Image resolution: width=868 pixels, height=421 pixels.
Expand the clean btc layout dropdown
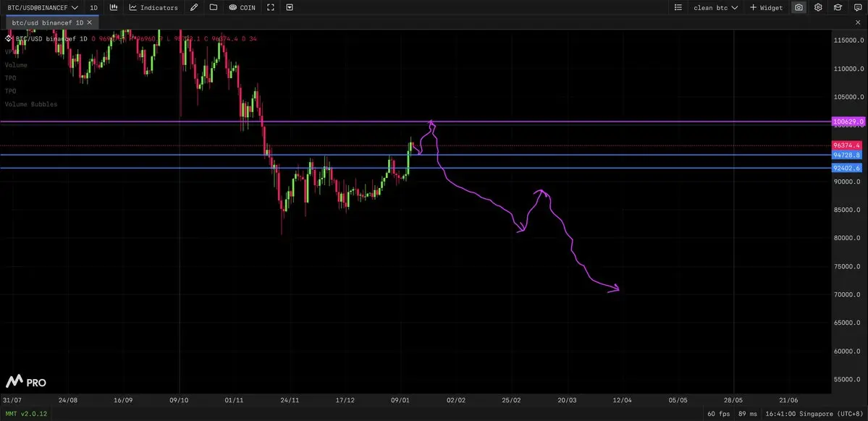[716, 8]
